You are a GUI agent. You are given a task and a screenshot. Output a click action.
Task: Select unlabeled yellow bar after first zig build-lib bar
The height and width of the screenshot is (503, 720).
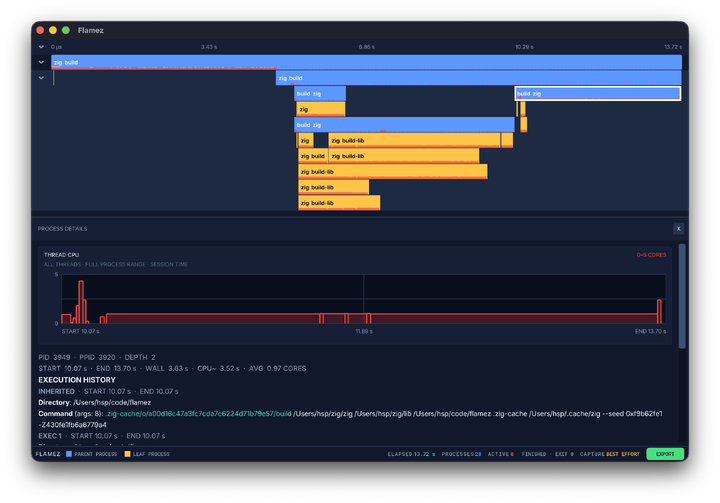pos(507,140)
